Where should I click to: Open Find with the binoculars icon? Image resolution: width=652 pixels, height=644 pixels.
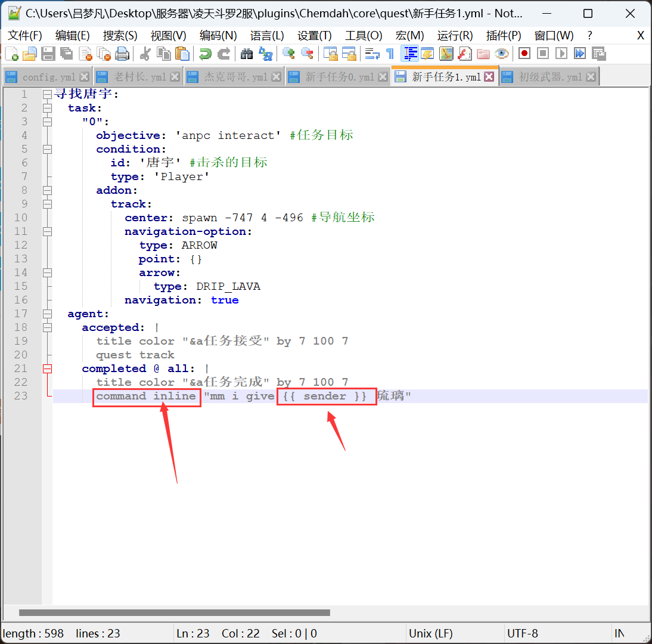(x=247, y=54)
